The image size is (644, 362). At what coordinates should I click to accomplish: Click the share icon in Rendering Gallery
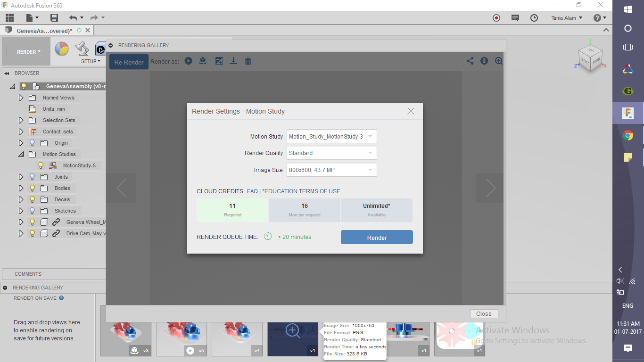tap(470, 61)
